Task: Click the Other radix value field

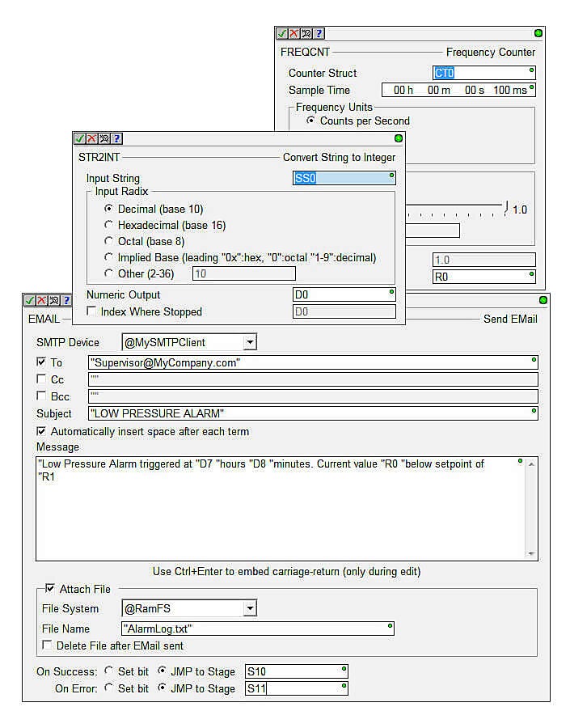Action: pos(243,273)
